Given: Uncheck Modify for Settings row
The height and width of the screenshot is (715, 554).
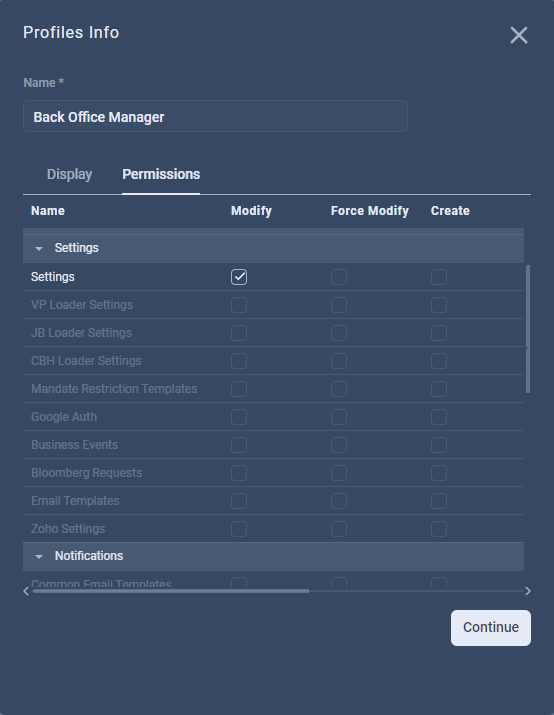Looking at the screenshot, I should (x=239, y=277).
